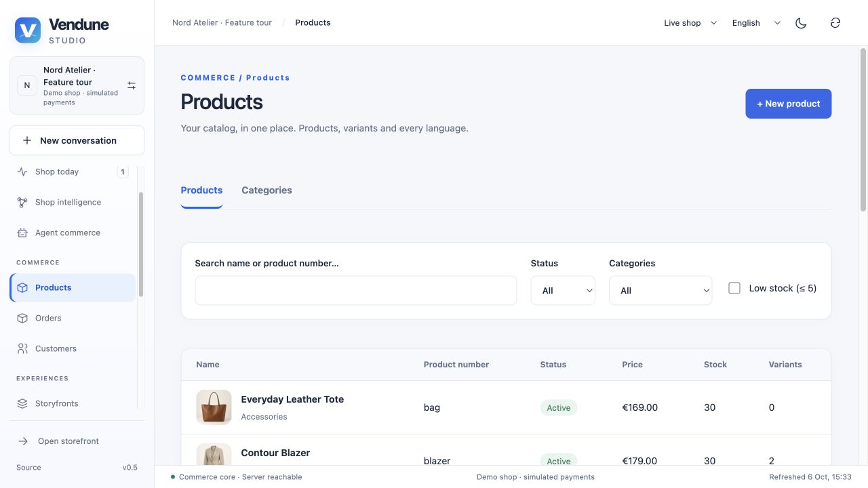Click the Open storefront arrow icon
Screen dimensions: 868x488
(23, 441)
